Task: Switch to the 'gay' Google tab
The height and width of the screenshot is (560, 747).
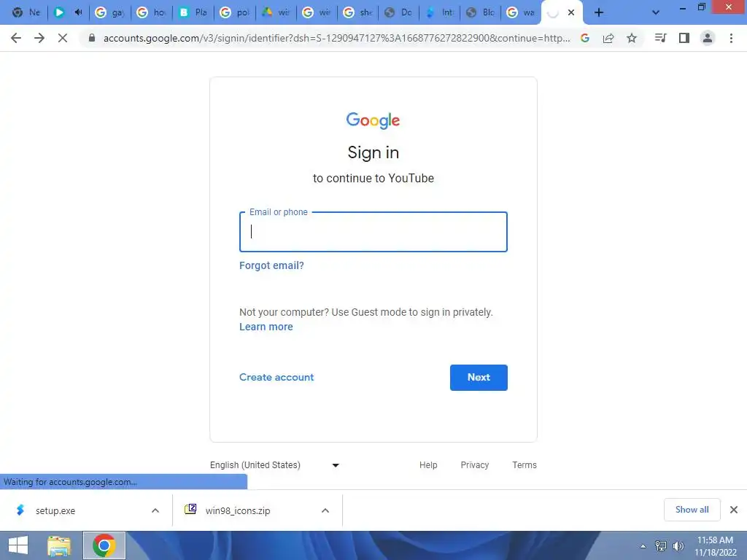Action: tap(110, 12)
